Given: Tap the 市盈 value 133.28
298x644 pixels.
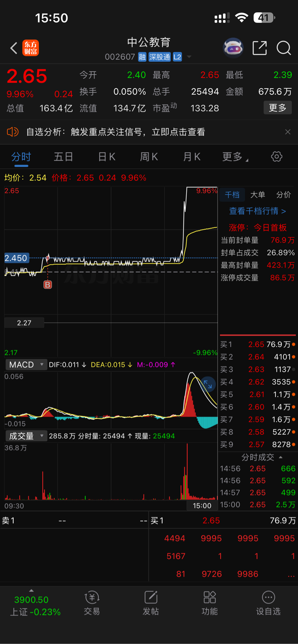Looking at the screenshot, I should tap(204, 108).
